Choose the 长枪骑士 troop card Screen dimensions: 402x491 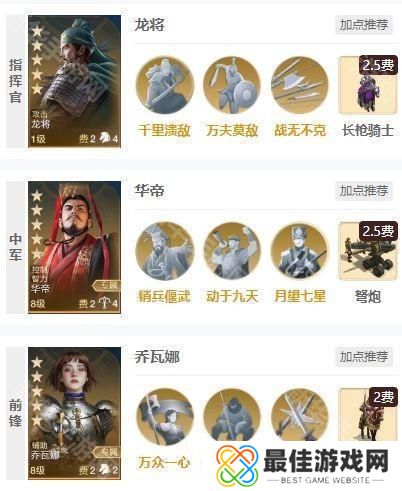click(368, 85)
